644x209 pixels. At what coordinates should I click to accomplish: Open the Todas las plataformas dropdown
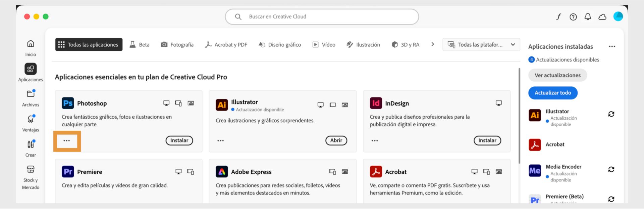[481, 44]
